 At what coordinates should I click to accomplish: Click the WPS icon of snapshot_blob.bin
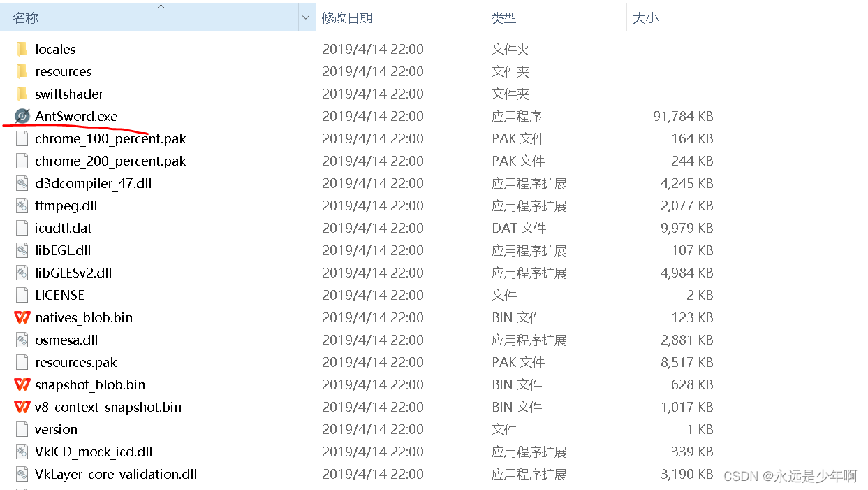(22, 384)
